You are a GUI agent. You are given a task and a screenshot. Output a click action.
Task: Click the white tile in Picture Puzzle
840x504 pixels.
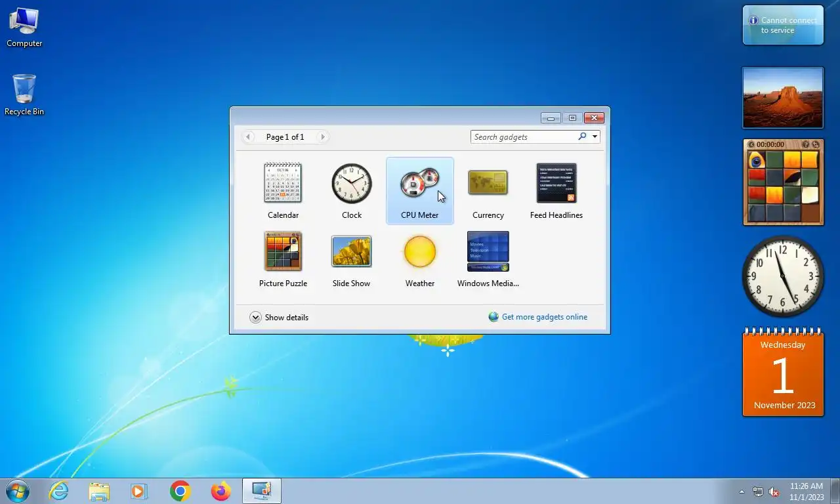point(809,195)
